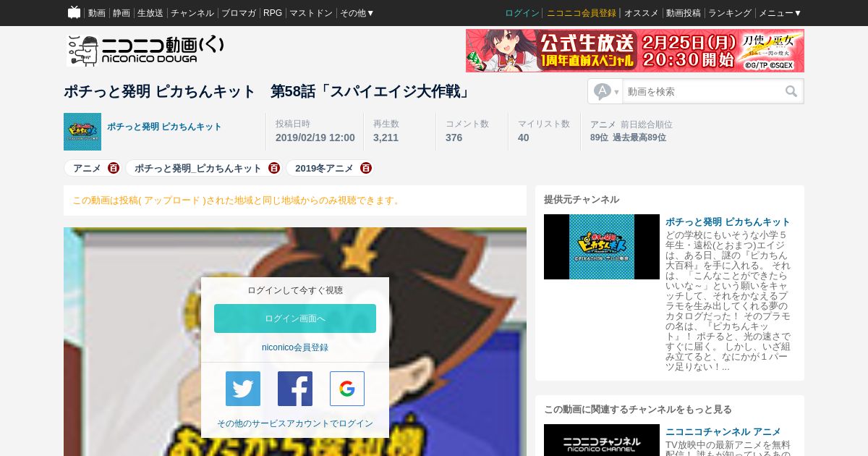Screen dimensions: 868x456
Task: Open マストドン in top navigation
Action: [x=311, y=13]
